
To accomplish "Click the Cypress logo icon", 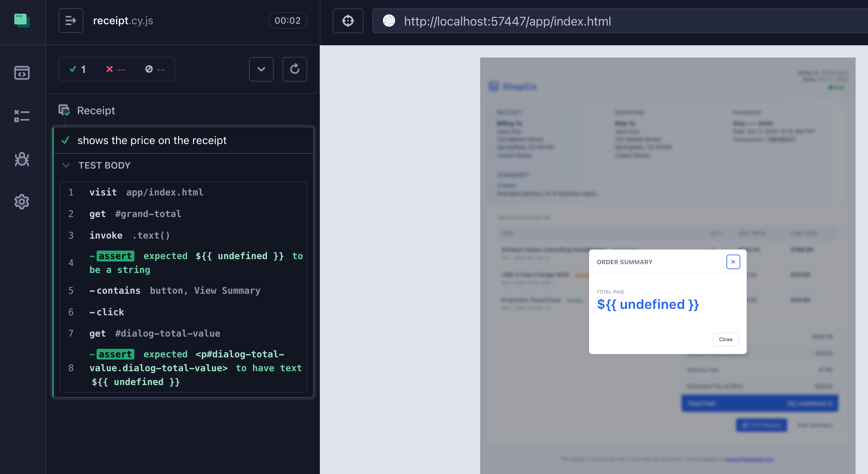I will point(22,21).
